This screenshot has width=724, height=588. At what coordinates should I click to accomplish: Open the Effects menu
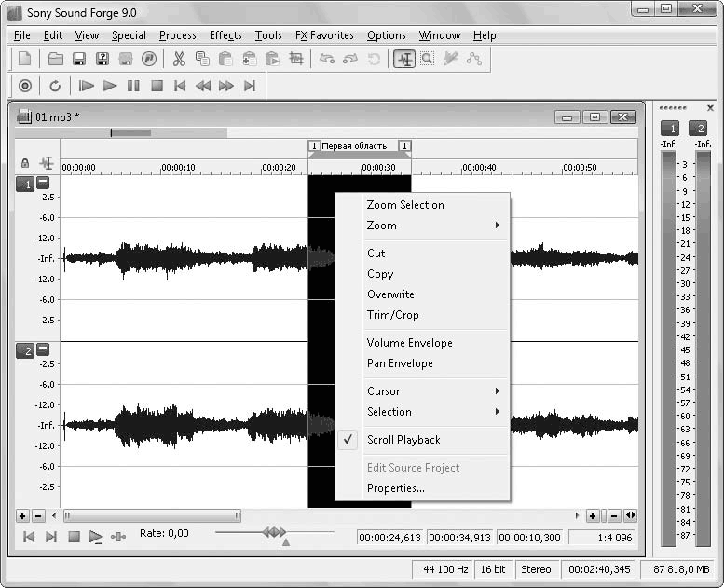coord(225,35)
